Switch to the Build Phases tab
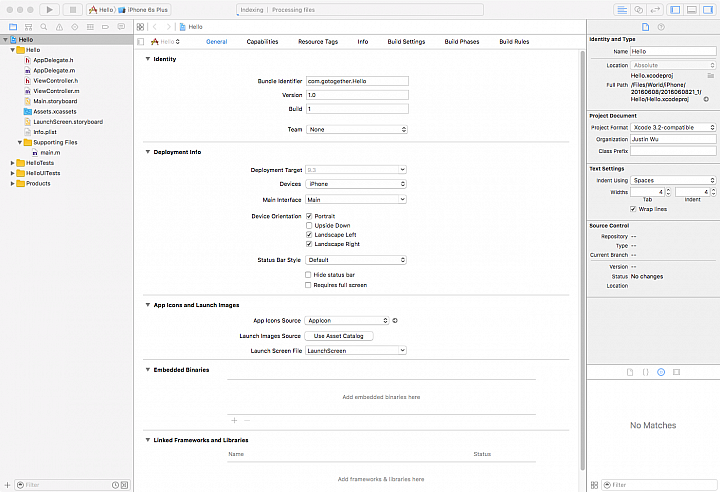This screenshot has width=720, height=492. [461, 42]
